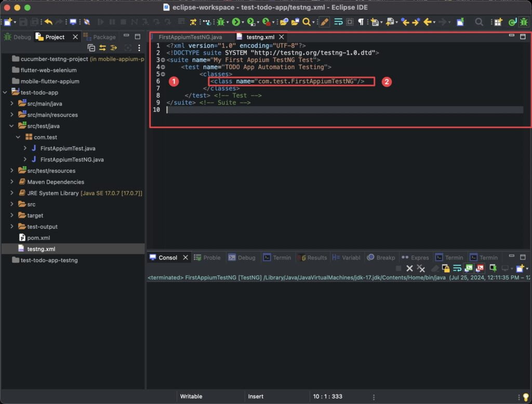
Task: Fold the test element at line 4
Action: 163,67
